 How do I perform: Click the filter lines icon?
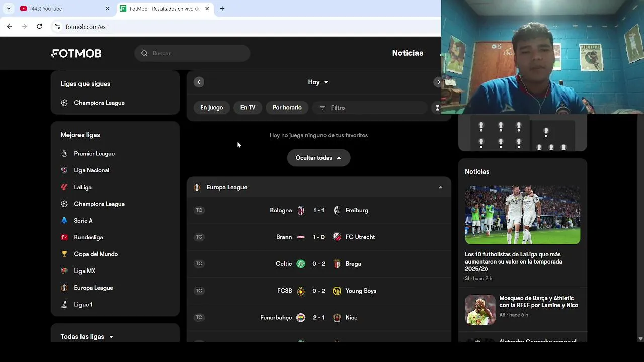[323, 108]
